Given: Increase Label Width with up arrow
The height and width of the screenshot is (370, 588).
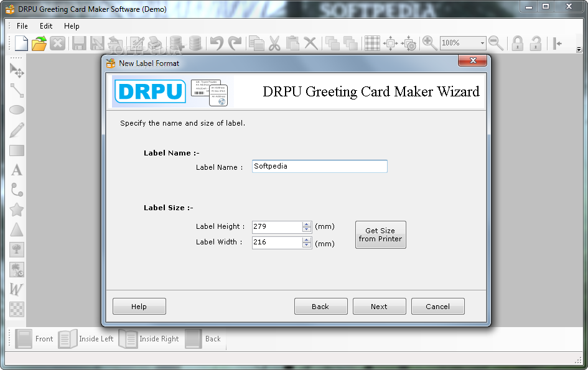Looking at the screenshot, I should pos(307,240).
